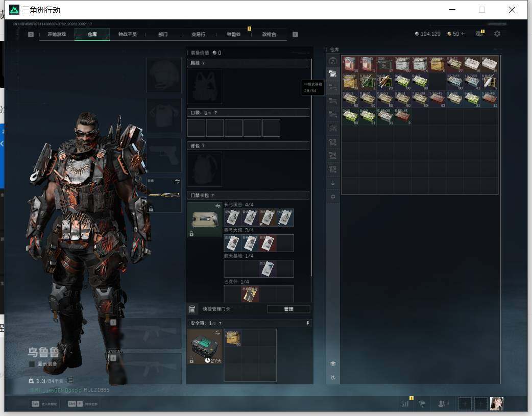Viewport: 532px width, 416px height.
Task: Select the first red medical item in warehouse grid
Action: pyautogui.click(x=350, y=64)
